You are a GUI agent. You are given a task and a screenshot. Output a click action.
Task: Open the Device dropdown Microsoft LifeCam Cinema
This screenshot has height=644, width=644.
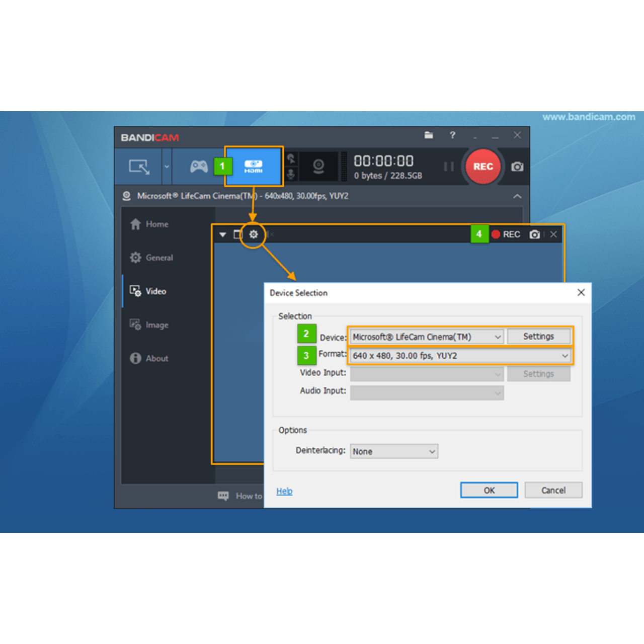point(427,337)
